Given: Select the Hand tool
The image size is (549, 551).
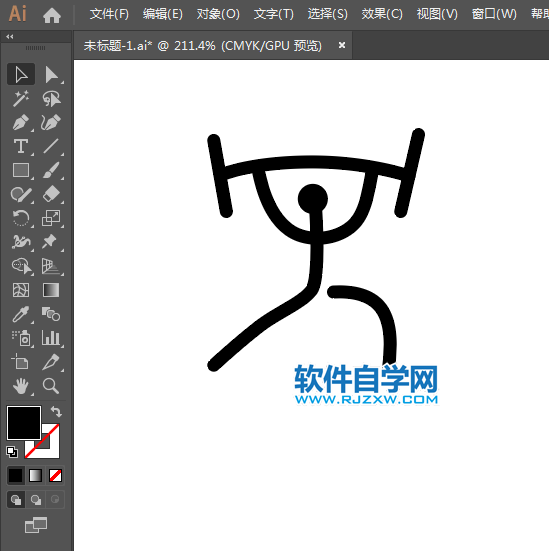Looking at the screenshot, I should pyautogui.click(x=21, y=386).
